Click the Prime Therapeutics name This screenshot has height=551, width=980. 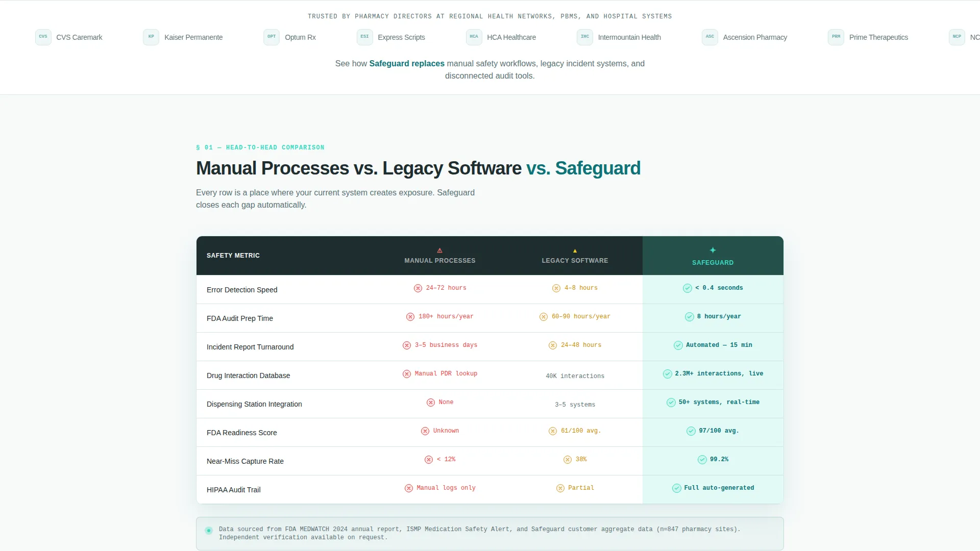pos(878,37)
